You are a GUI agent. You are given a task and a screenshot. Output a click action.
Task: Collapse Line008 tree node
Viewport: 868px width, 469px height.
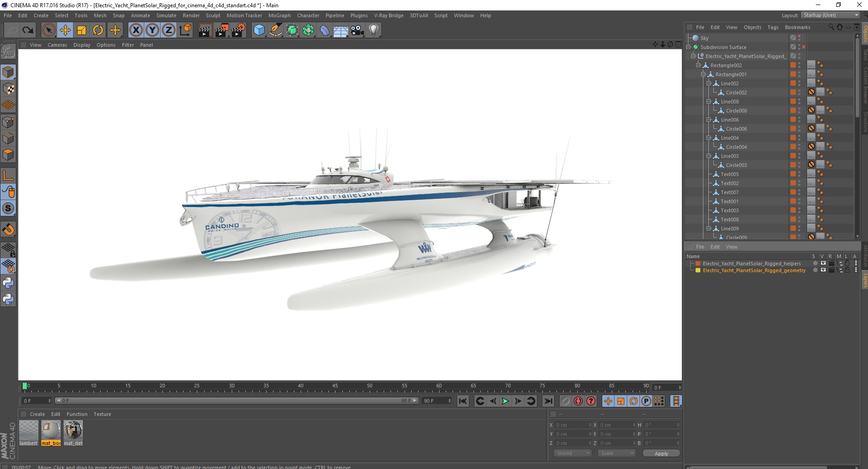[708, 101]
